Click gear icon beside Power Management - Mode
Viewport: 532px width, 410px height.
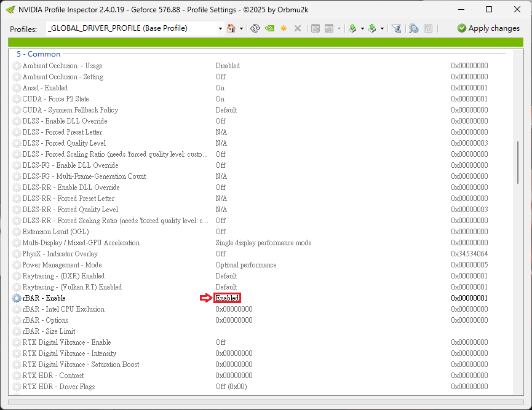[17, 265]
